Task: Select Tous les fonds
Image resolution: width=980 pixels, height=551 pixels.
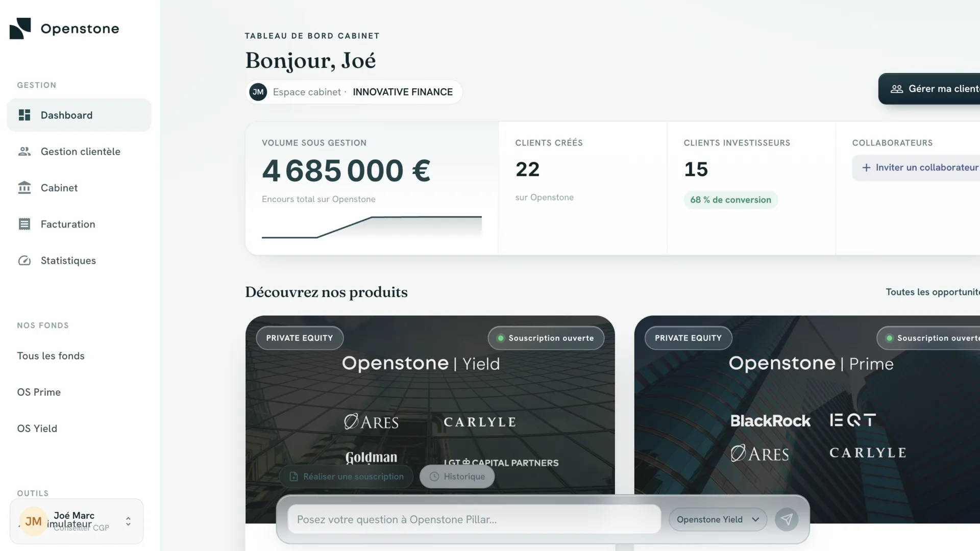Action: [x=51, y=356]
